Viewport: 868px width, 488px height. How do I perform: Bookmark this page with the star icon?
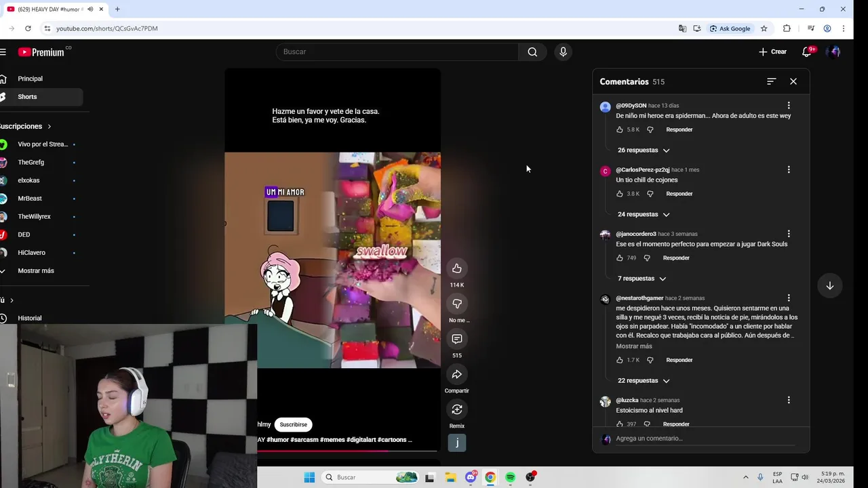click(x=764, y=28)
